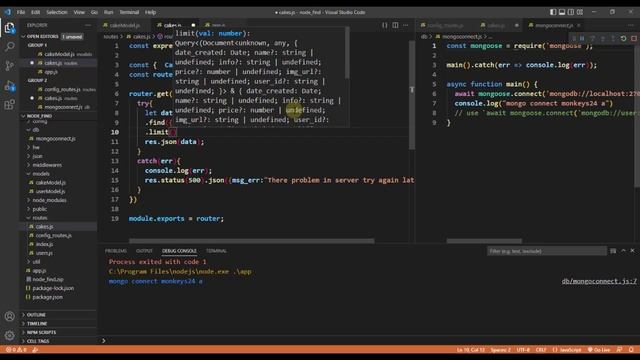The image size is (640, 360).
Task: Open Explorer more actions ellipsis
Action: (x=88, y=25)
